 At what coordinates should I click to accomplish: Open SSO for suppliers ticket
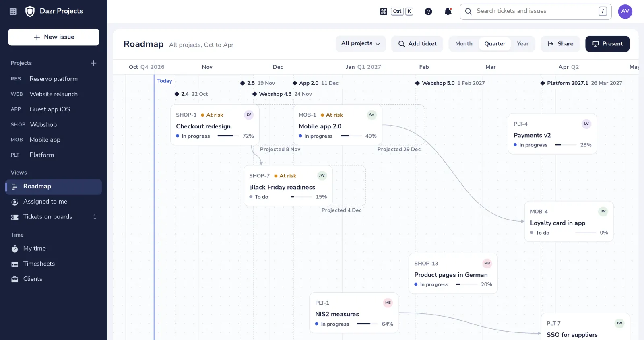[x=585, y=327]
